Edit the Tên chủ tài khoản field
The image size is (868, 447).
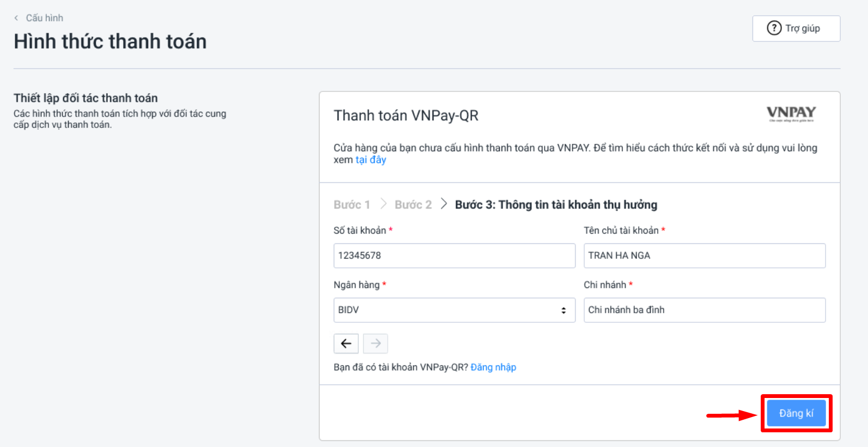point(704,255)
